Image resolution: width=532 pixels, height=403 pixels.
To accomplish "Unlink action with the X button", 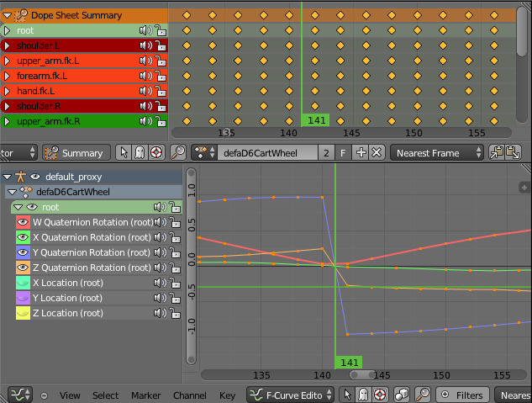I will 377,153.
